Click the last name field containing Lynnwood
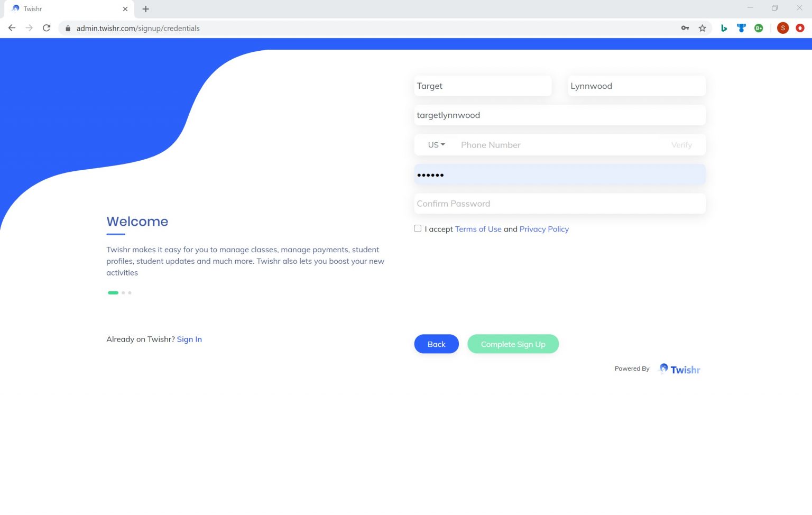Screen dimensions: 812x515 click(636, 86)
